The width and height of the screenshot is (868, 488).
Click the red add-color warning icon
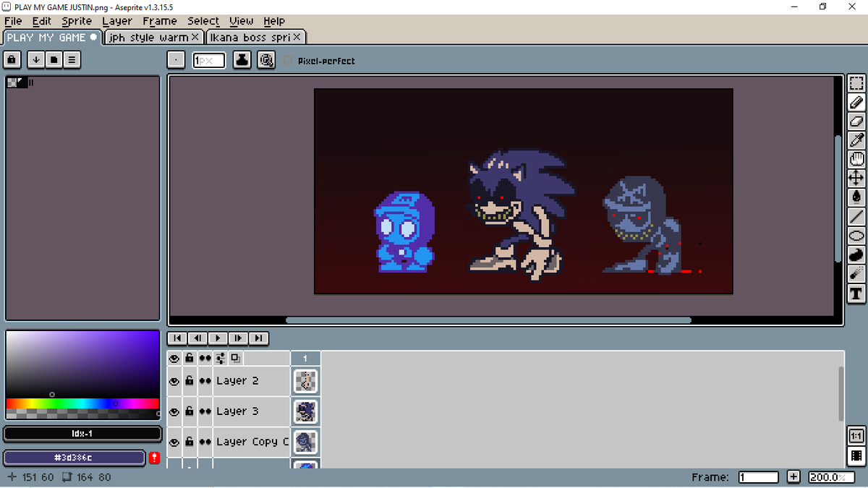click(x=154, y=458)
